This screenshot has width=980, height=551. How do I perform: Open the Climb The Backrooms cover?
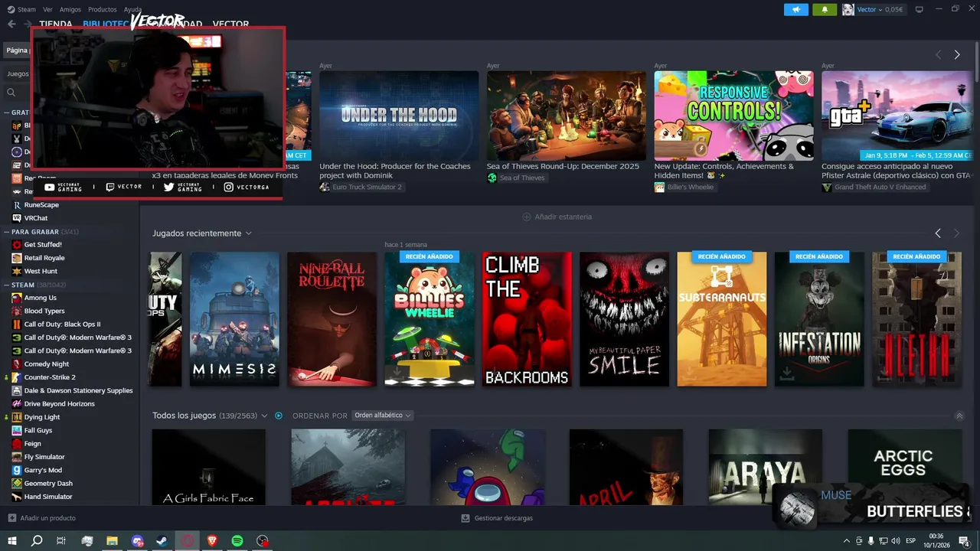tap(527, 319)
